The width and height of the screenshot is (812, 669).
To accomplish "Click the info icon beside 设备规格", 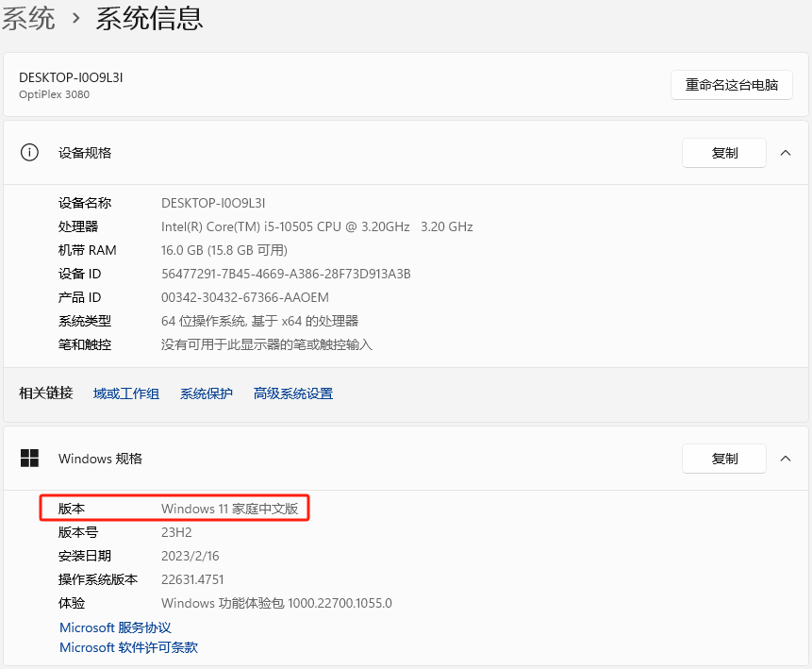I will tap(29, 152).
